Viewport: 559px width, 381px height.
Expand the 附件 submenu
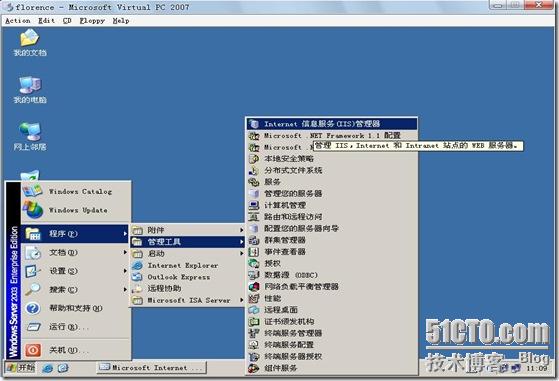coord(188,230)
